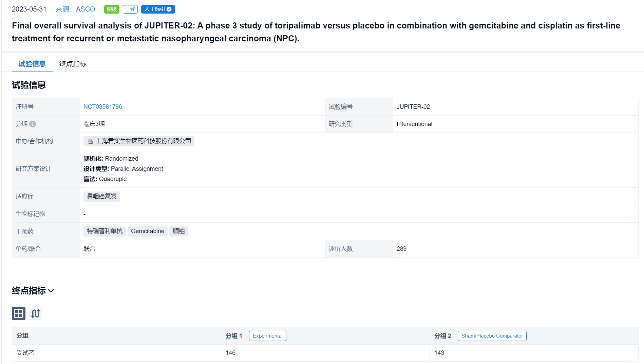
Task: Open the ASCO source link
Action: click(x=75, y=9)
